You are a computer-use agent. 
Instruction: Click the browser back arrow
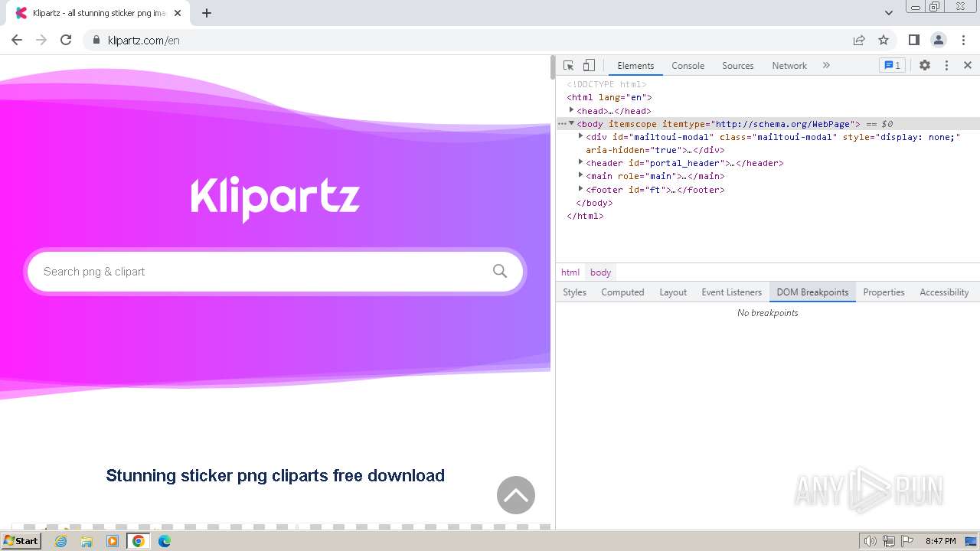(17, 40)
